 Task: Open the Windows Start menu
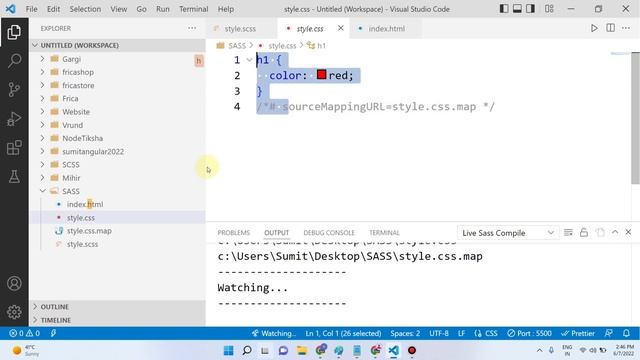click(x=229, y=350)
